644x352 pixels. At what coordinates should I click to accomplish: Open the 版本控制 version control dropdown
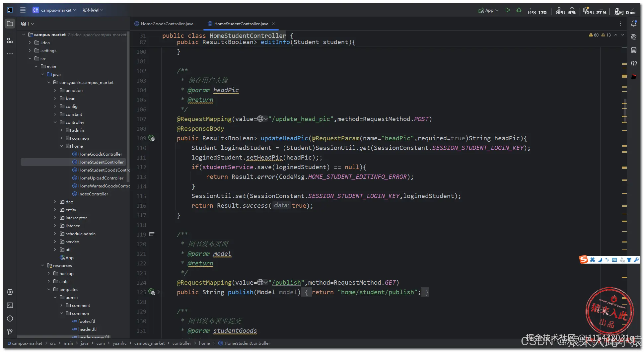click(93, 10)
